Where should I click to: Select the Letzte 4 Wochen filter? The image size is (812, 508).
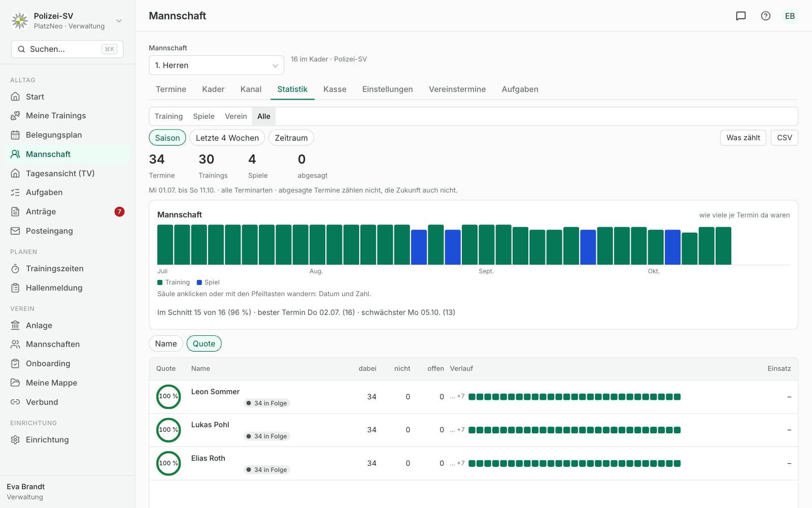point(227,138)
